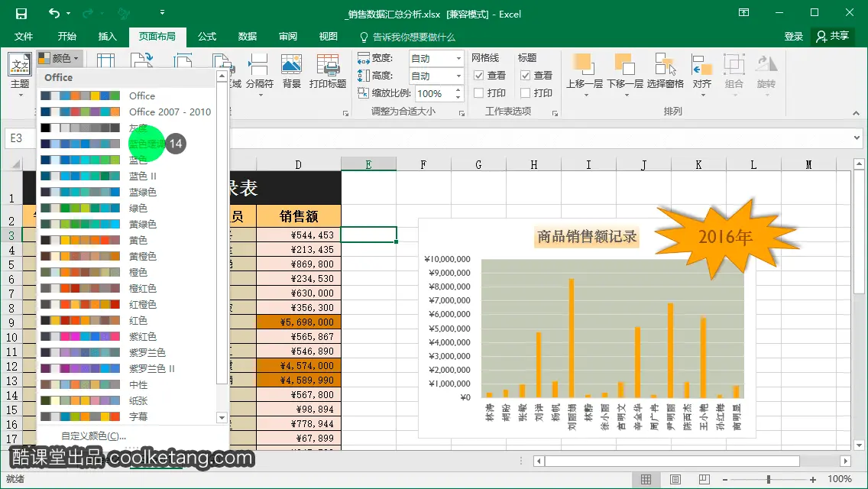Image resolution: width=868 pixels, height=489 pixels.
Task: Click the Group (组合) icon
Action: [734, 66]
